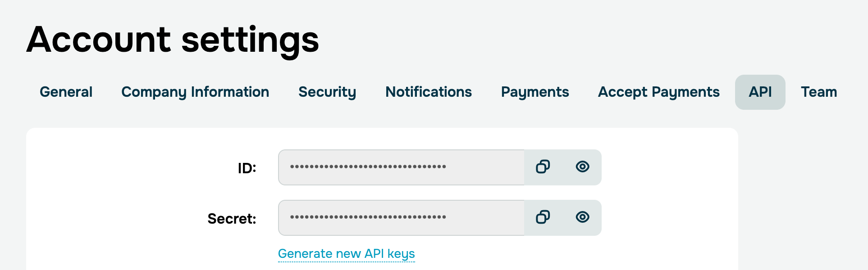Switch to Company Information tab
Viewport: 868px width, 270px height.
[195, 92]
